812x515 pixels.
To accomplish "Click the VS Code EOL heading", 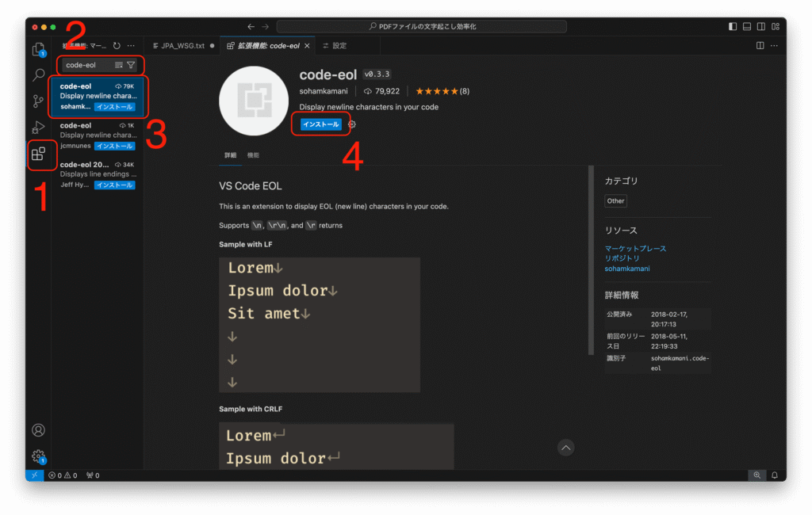I will click(x=250, y=186).
